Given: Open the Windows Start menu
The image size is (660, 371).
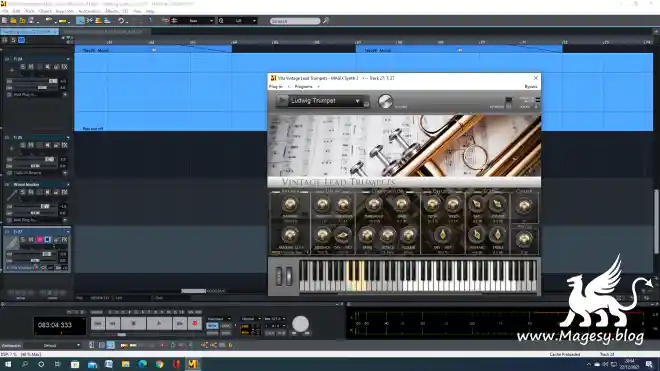Looking at the screenshot, I should tap(8, 364).
